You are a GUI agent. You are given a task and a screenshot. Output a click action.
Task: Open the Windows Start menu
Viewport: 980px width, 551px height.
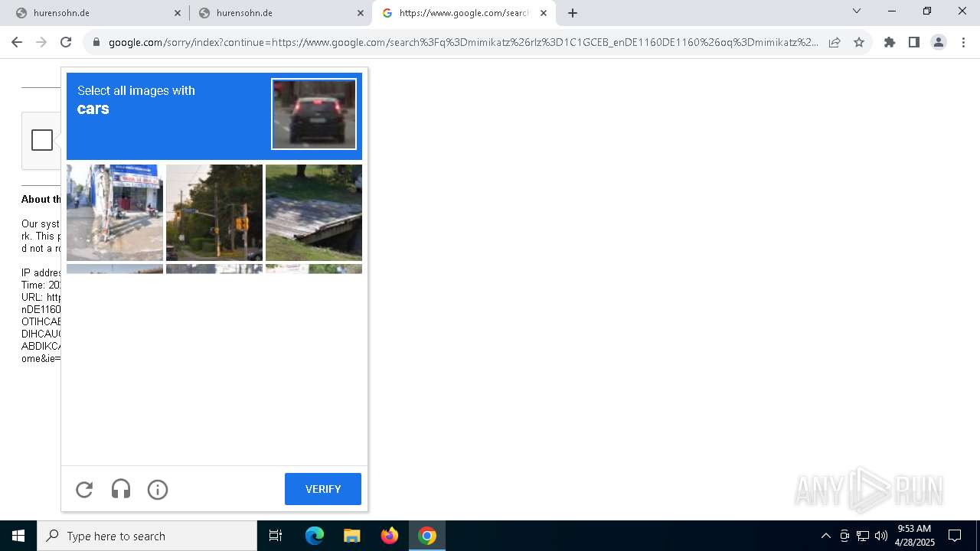coord(18,536)
